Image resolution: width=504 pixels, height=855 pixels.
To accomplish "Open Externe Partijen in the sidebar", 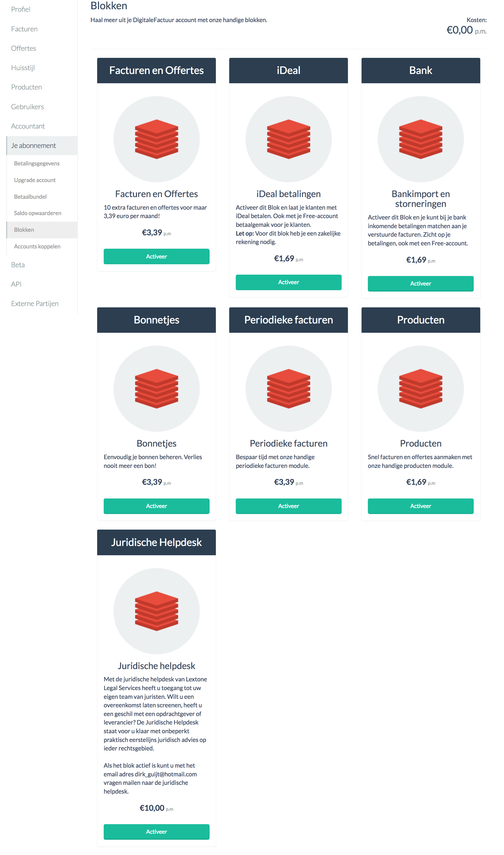I will point(35,303).
